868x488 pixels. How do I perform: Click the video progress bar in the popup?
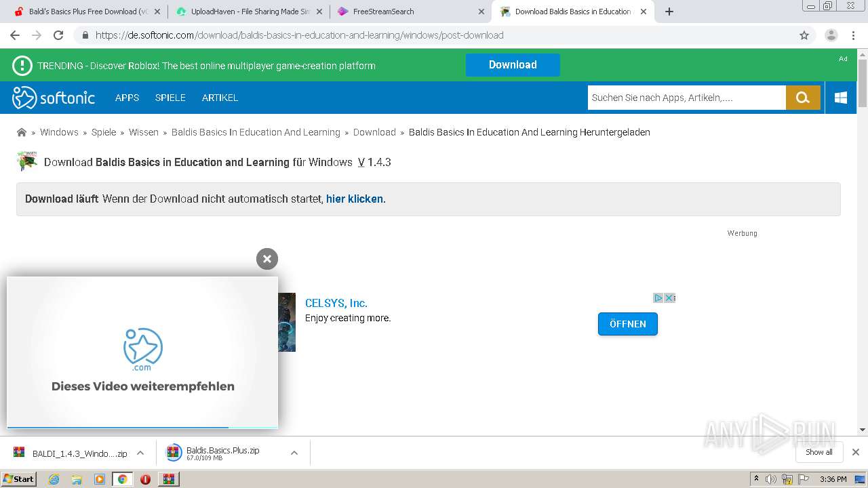point(142,428)
